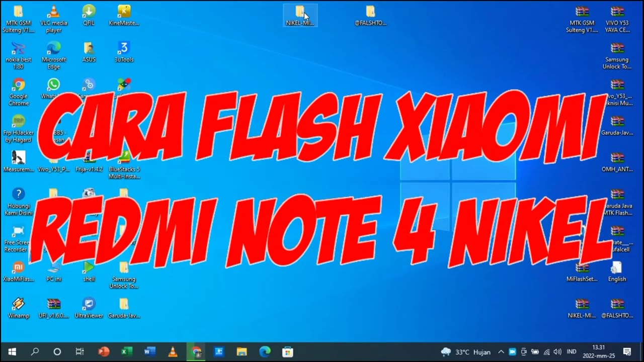The image size is (644, 362).
Task: Open PC ini (This PC) icon
Action: 54,272
